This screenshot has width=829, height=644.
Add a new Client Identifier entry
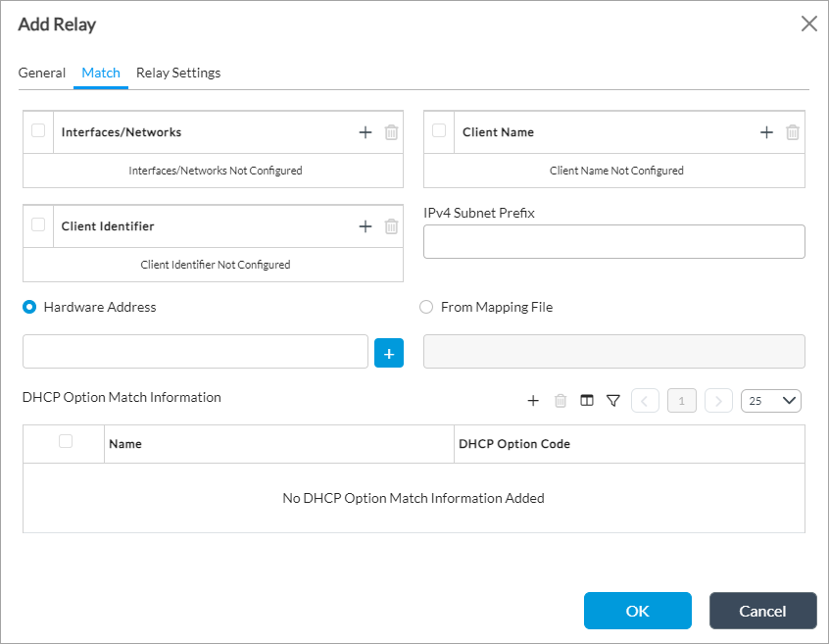pos(366,226)
